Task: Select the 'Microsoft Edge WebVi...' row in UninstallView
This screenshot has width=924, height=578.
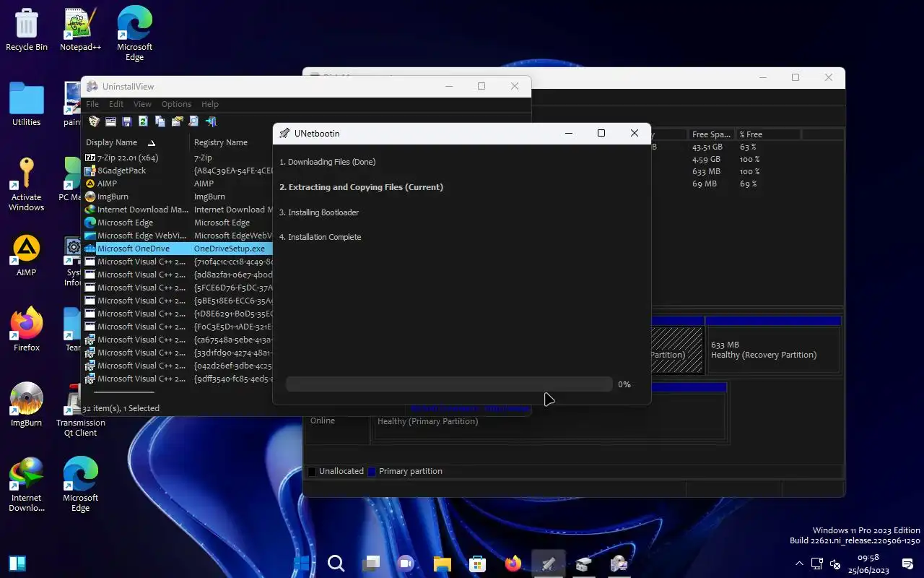Action: [x=178, y=236]
